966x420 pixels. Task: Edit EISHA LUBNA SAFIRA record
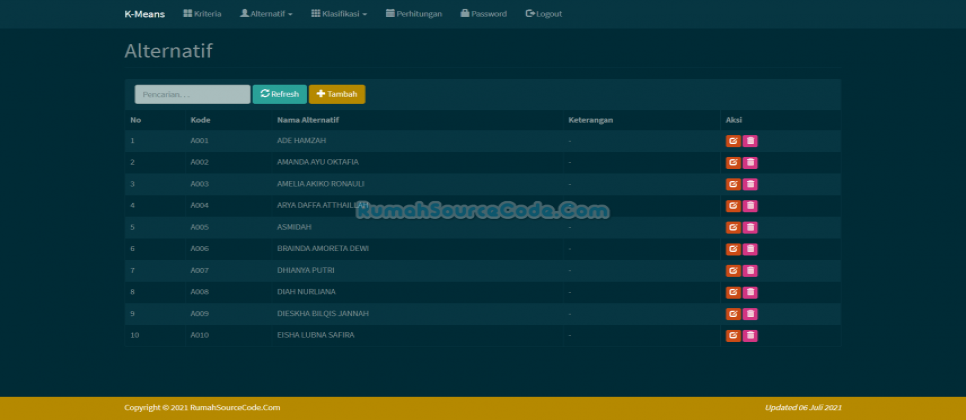(733, 336)
